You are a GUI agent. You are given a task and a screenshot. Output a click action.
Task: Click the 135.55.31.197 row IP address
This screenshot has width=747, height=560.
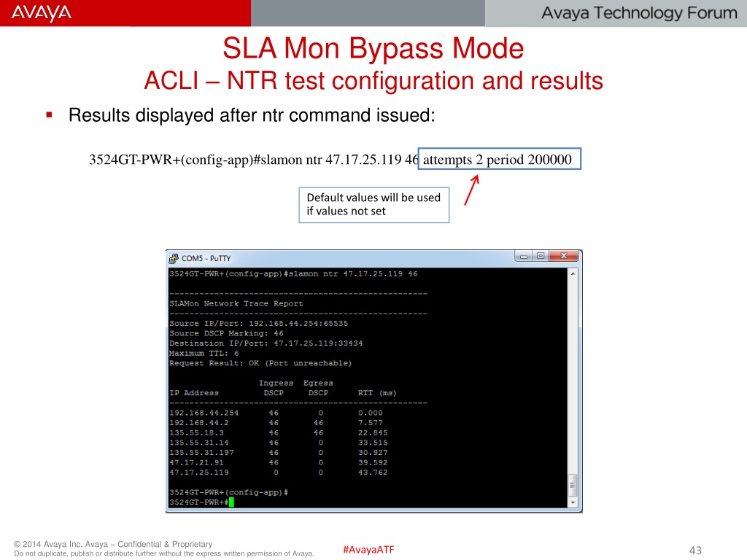tap(201, 453)
